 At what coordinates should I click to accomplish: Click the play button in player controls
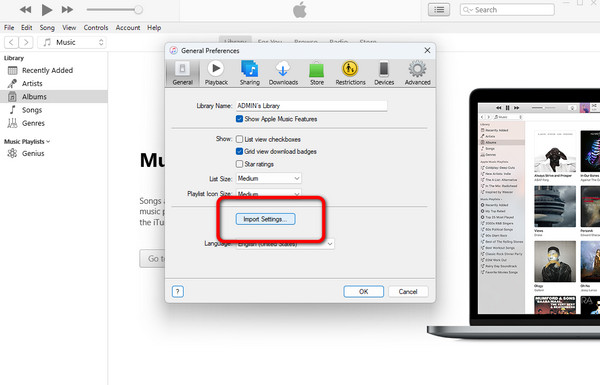[x=47, y=10]
